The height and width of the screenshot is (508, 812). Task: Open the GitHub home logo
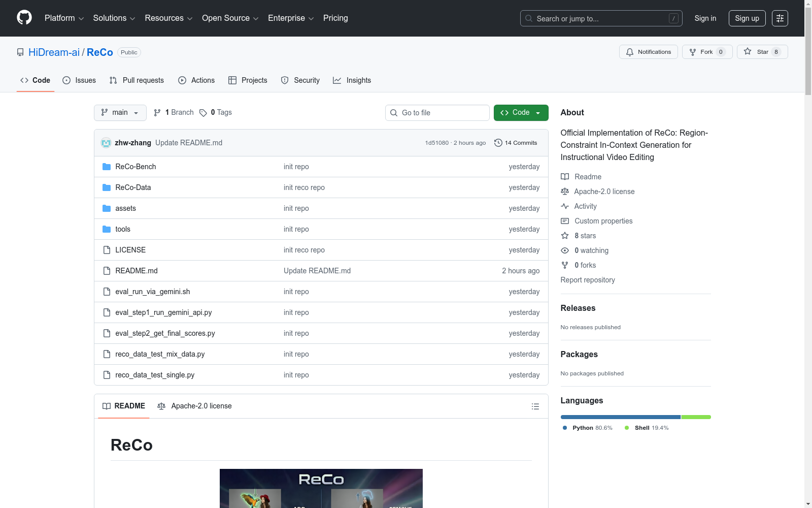pyautogui.click(x=24, y=18)
